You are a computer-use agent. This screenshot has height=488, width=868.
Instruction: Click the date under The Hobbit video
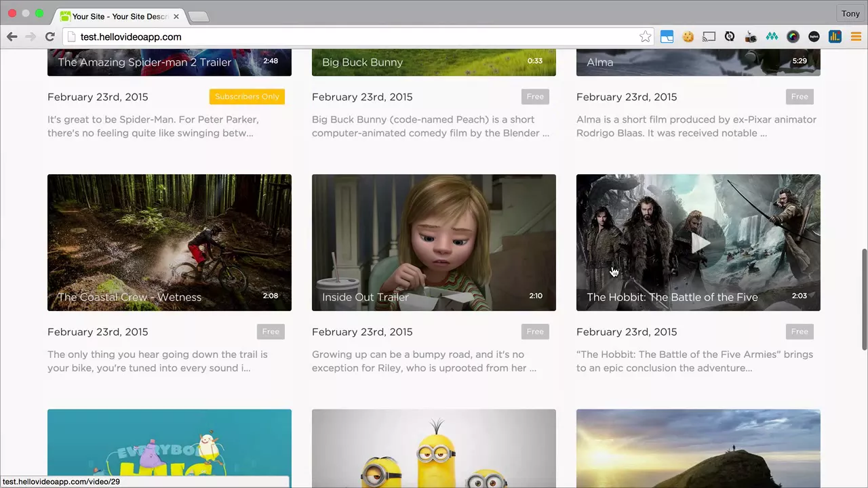coord(627,332)
